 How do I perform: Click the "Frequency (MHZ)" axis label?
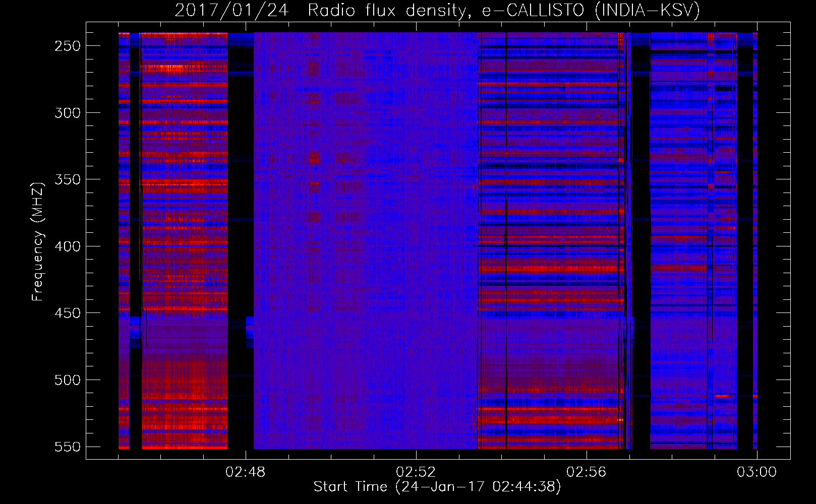click(38, 242)
